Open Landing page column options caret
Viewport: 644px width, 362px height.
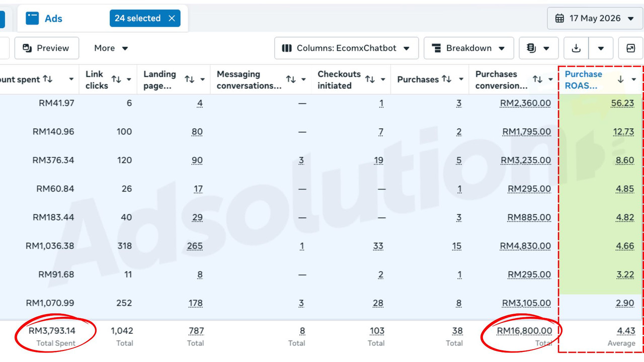tap(203, 79)
